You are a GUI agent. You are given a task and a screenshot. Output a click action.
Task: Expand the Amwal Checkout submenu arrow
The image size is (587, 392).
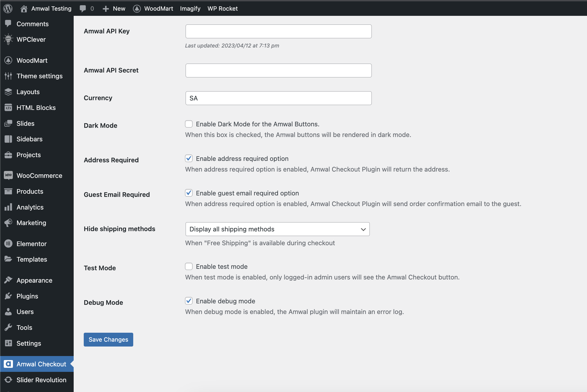click(72, 364)
